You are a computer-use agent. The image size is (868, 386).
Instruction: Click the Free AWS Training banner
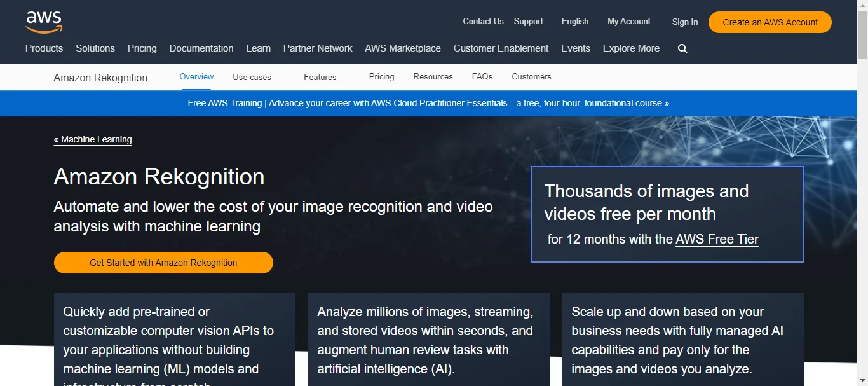coord(428,103)
